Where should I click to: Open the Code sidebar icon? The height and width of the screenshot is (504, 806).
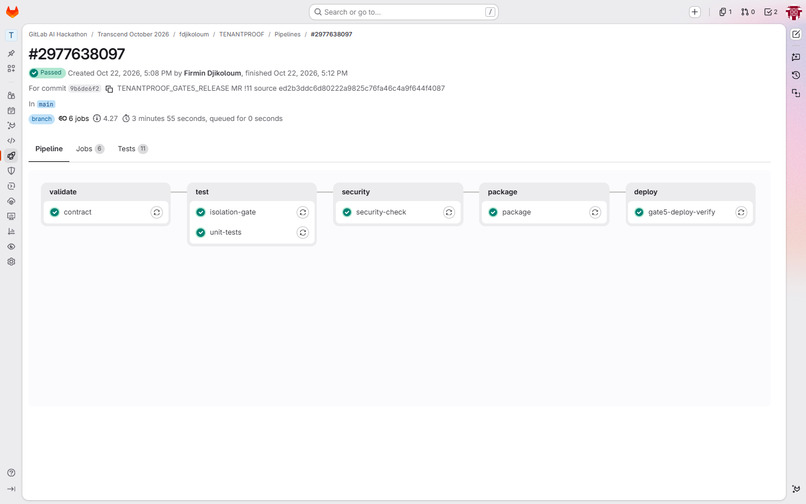click(11, 140)
